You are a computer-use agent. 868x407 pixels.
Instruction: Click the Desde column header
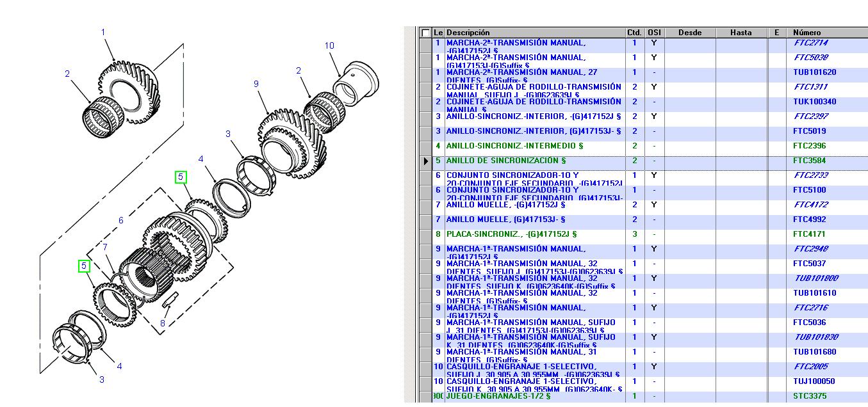pyautogui.click(x=689, y=33)
